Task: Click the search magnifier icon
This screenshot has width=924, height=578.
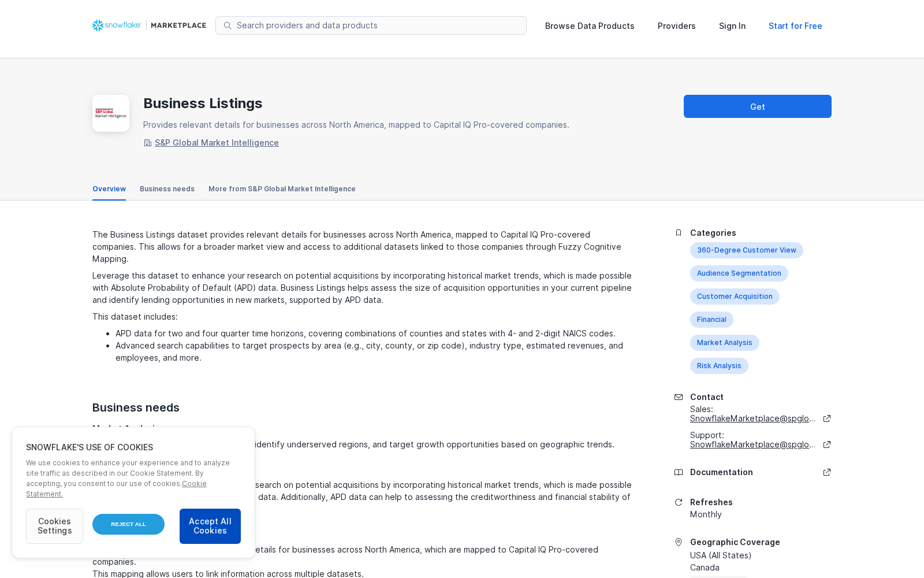Action: point(228,25)
